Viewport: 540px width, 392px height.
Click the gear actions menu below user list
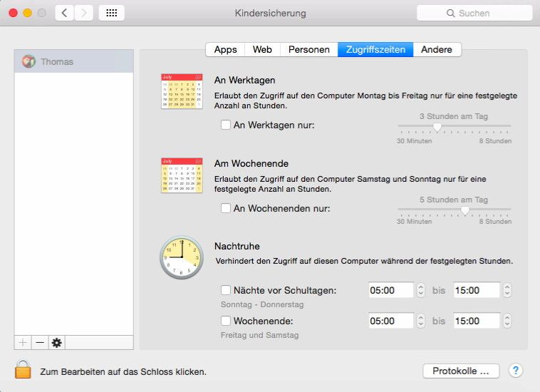[57, 343]
